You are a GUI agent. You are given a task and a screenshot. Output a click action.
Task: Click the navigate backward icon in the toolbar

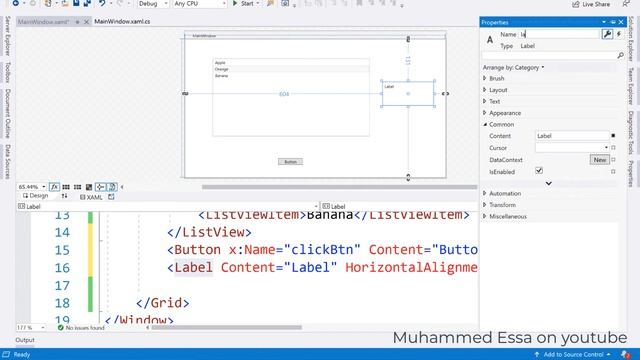pyautogui.click(x=16, y=3)
